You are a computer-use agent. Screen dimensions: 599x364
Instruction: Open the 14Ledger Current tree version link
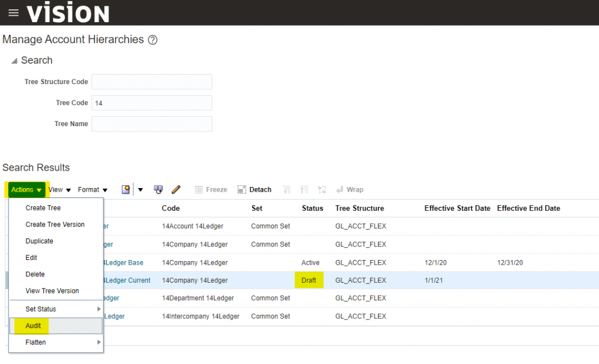(x=126, y=280)
